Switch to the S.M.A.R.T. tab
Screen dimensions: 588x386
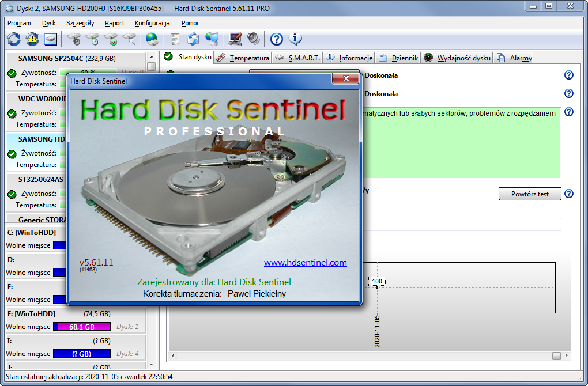coord(297,58)
